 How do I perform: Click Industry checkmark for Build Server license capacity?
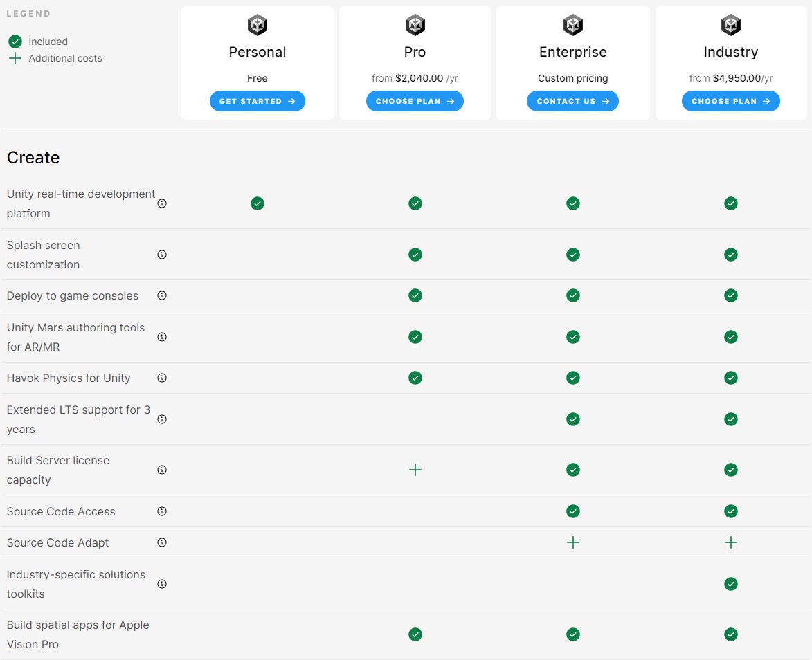(731, 470)
